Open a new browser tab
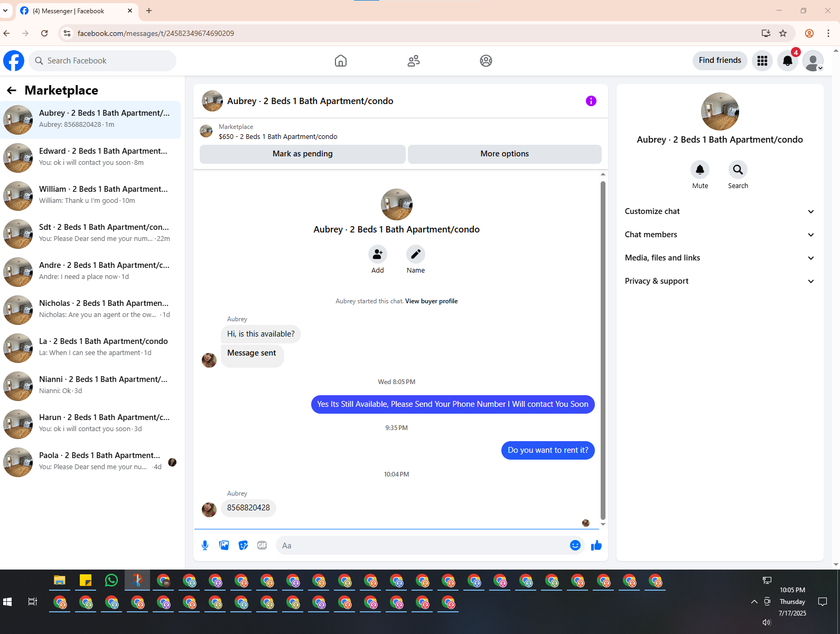 point(149,11)
